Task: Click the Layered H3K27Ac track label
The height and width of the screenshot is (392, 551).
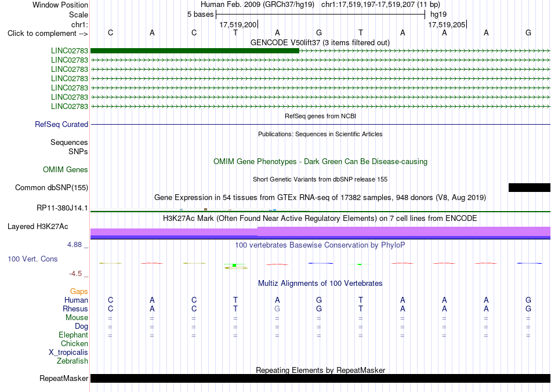Action: 38,227
